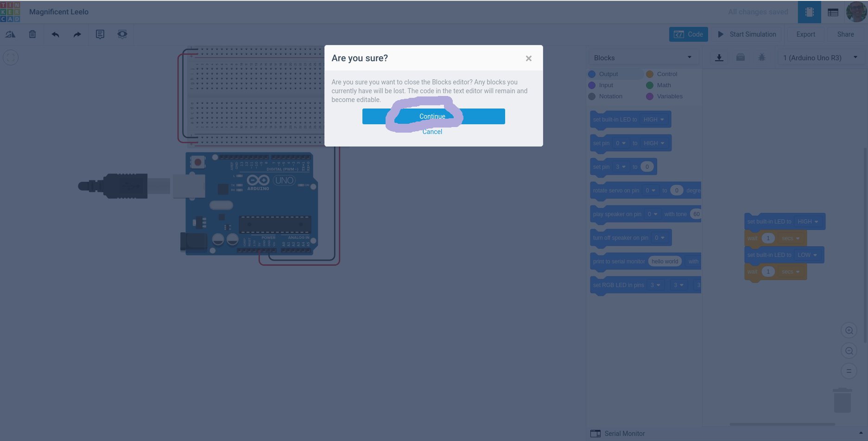Open secs dropdown in second wait block
This screenshot has width=868, height=441.
click(x=791, y=272)
